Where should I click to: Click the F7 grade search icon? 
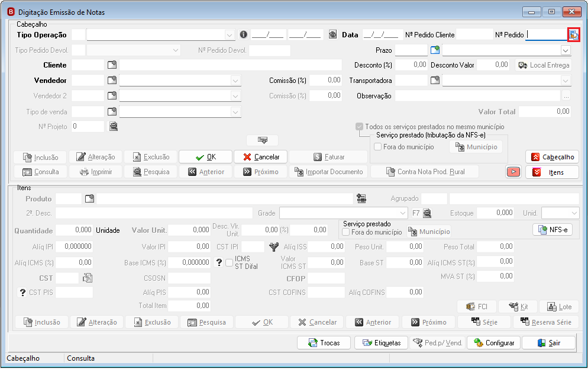click(427, 213)
